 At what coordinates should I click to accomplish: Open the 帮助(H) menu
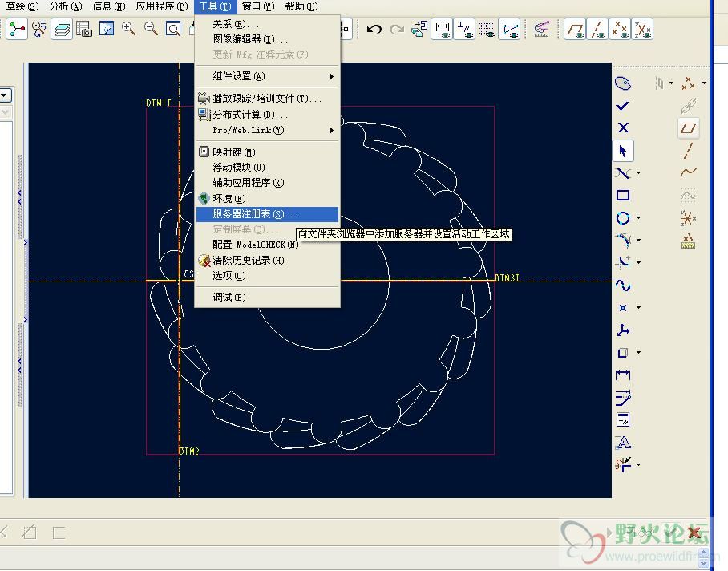pos(301,6)
